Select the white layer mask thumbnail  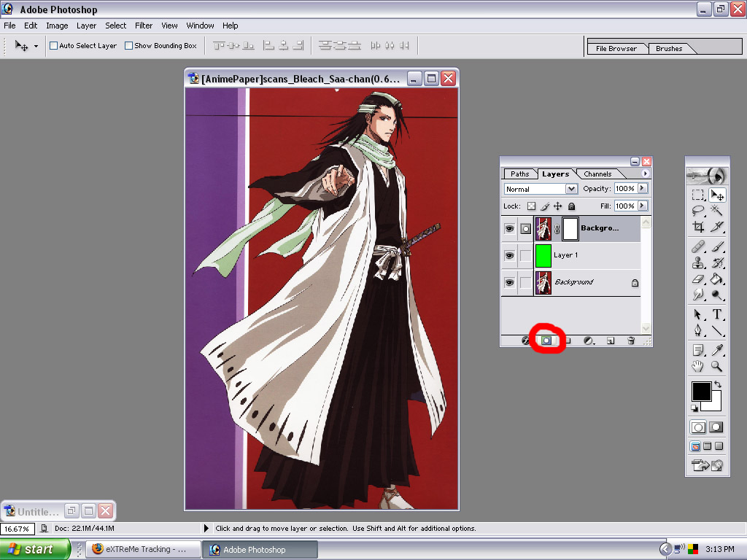pyautogui.click(x=570, y=228)
